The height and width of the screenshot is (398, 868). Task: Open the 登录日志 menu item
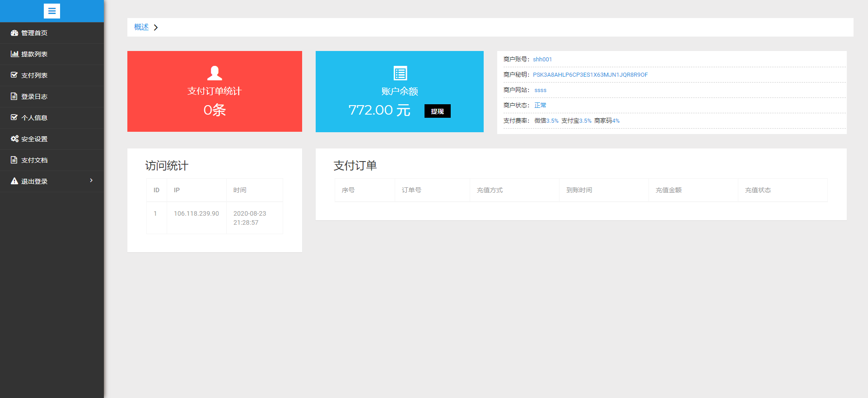pyautogui.click(x=52, y=97)
